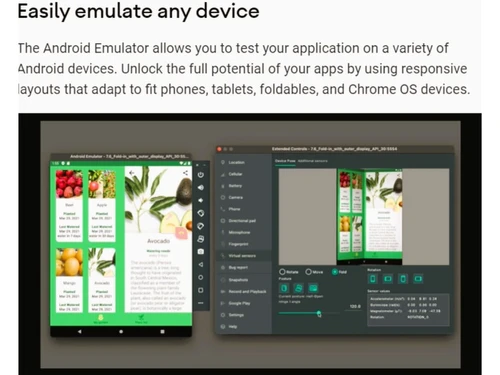The image size is (500, 375).
Task: Close the Extended Controls window
Action: [219, 149]
